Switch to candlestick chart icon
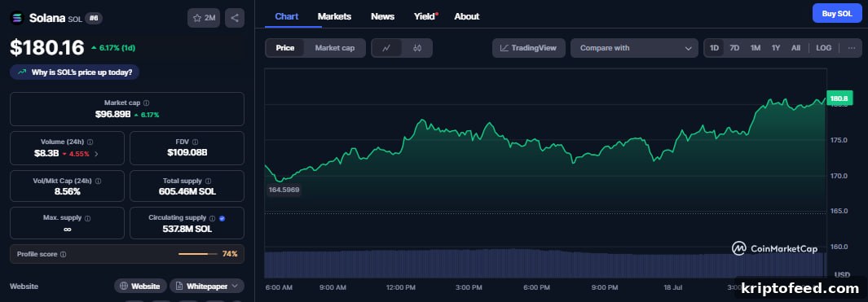This screenshot has height=302, width=868. tap(417, 48)
